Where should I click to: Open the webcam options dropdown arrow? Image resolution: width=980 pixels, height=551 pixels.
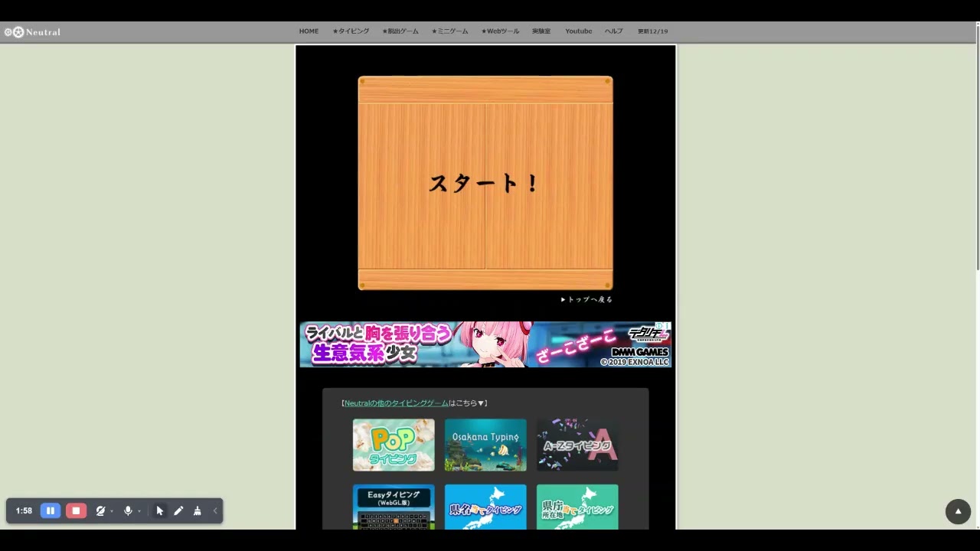click(112, 511)
